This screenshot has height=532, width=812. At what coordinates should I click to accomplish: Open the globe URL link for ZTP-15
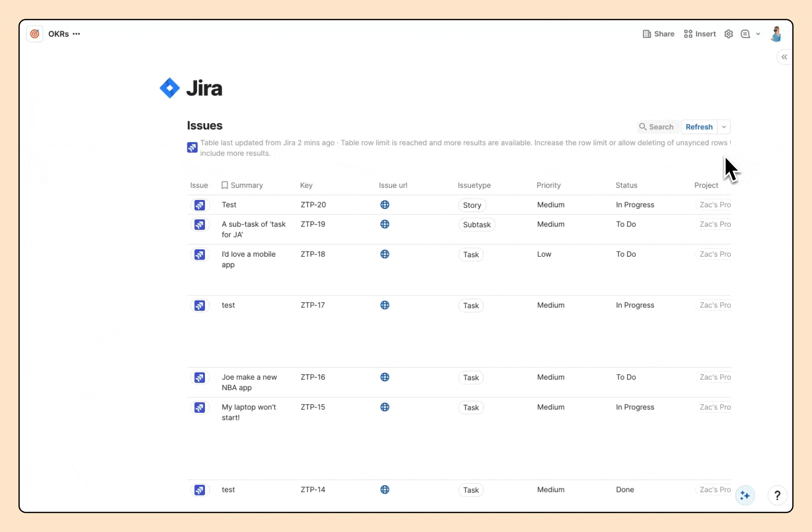(385, 407)
